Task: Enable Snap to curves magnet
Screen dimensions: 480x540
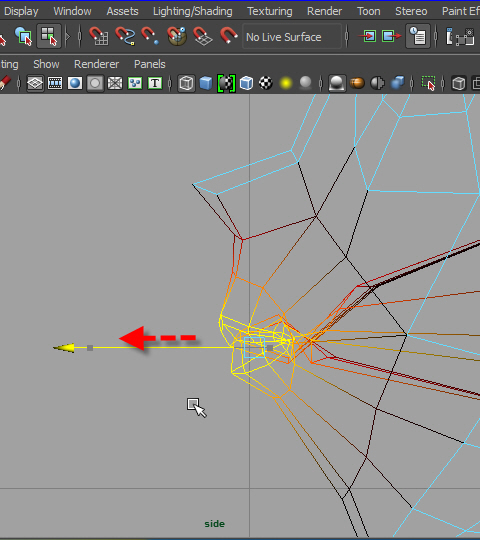Action: [125, 36]
